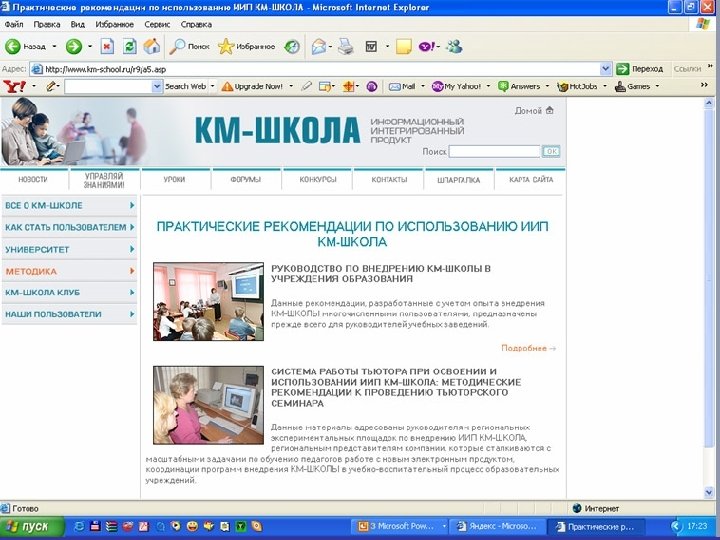Click the Print icon
720x540 pixels.
(x=346, y=46)
